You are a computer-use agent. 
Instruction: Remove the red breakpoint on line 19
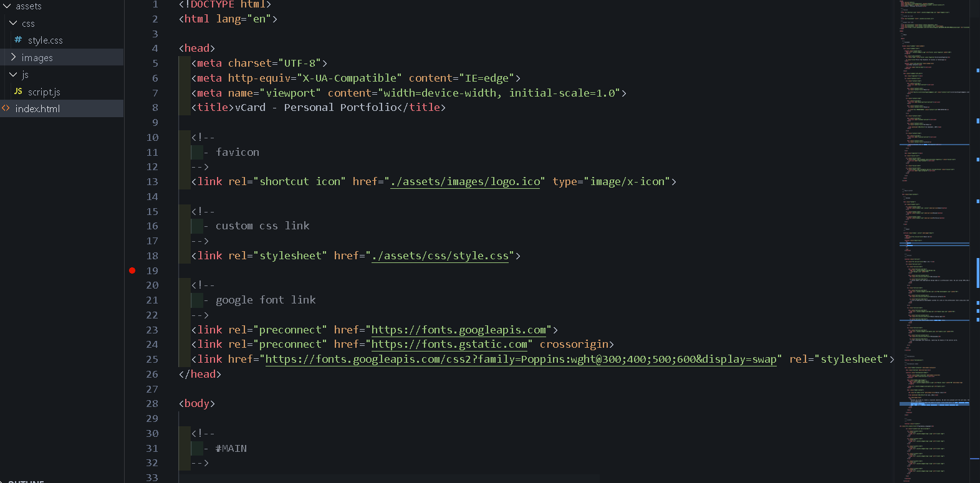(132, 270)
